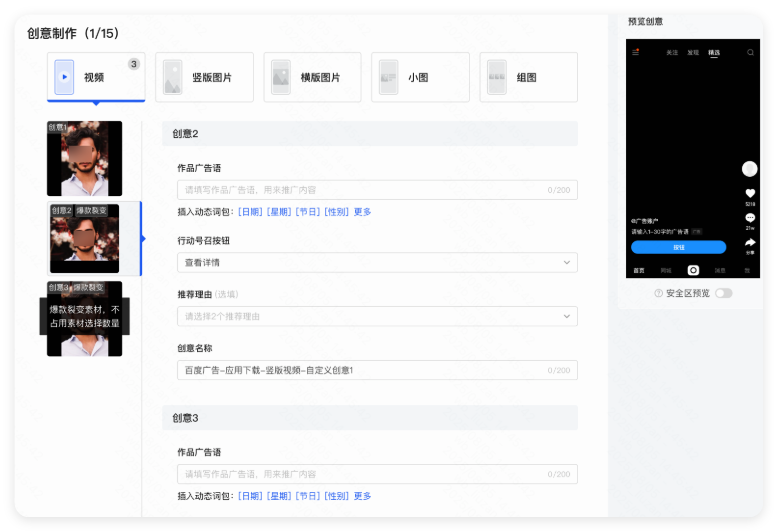
Task: Click the video play icon in 视频 tab
Action: (64, 77)
